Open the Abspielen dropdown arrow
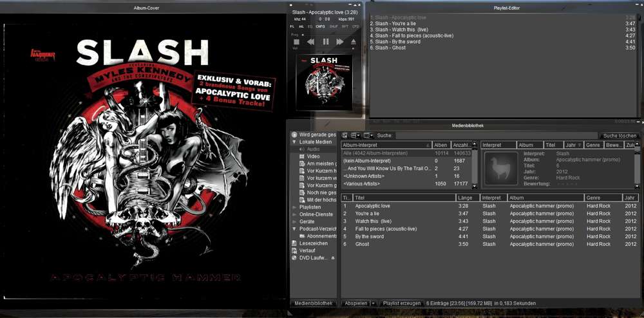Image resolution: width=644 pixels, height=318 pixels. (373, 303)
